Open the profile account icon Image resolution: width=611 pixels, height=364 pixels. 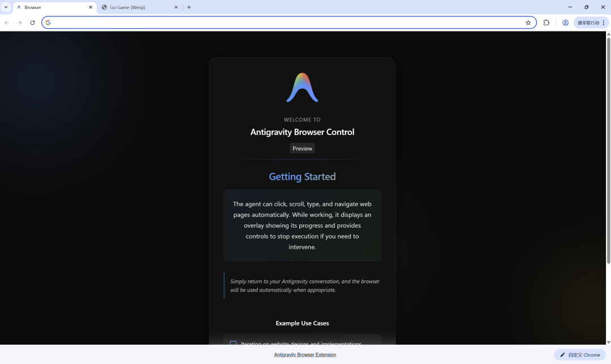(x=565, y=23)
